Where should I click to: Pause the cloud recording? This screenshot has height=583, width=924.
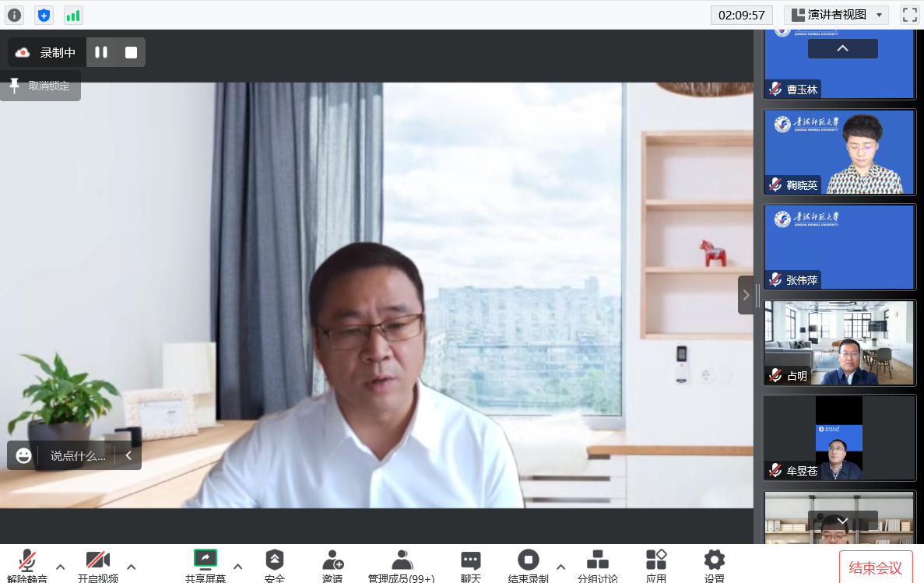point(101,52)
